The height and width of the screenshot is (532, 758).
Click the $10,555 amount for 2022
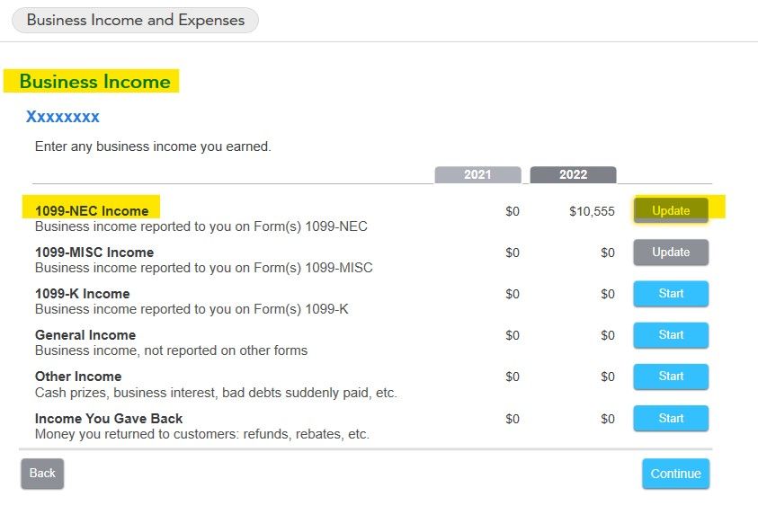click(592, 211)
